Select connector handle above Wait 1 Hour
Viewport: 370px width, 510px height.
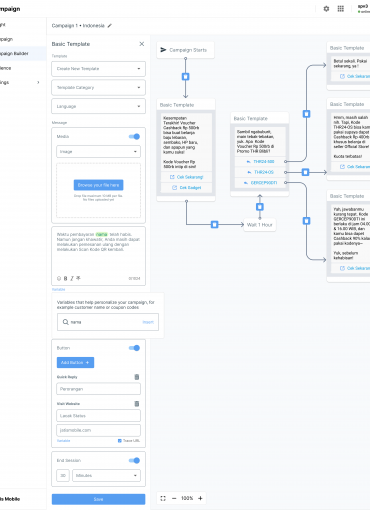click(x=260, y=207)
